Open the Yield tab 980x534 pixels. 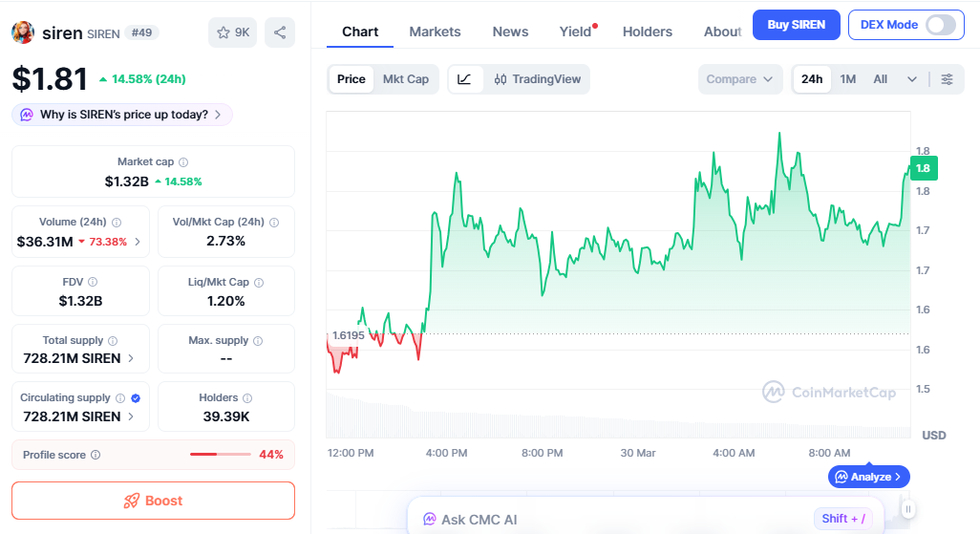576,32
